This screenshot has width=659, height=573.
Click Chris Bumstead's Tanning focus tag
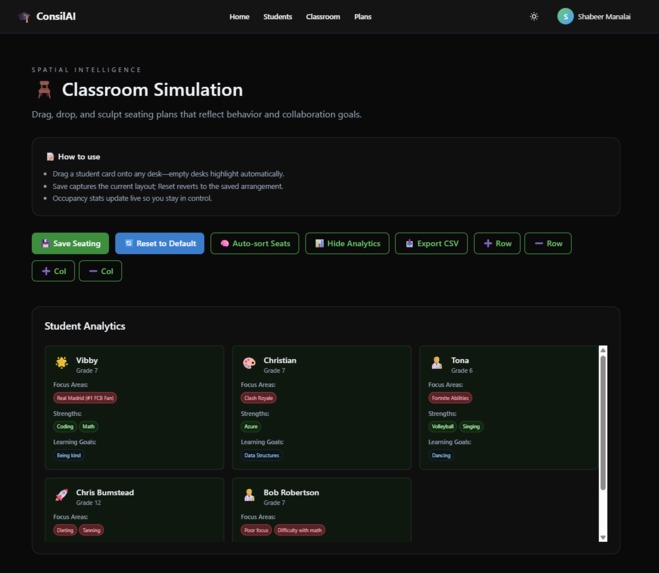pos(91,530)
